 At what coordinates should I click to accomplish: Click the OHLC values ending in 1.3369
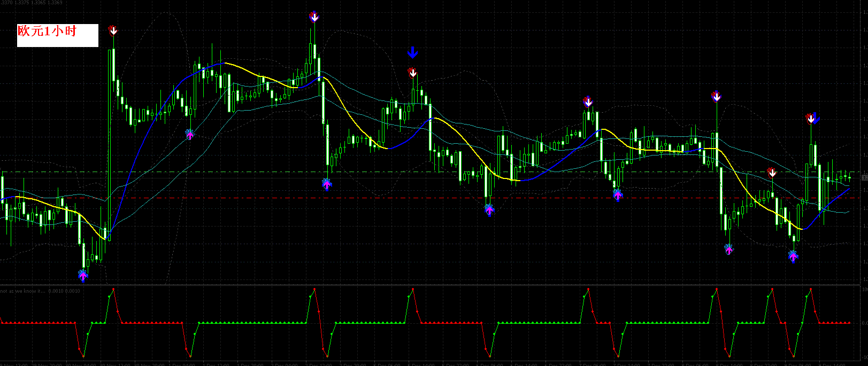31,3
